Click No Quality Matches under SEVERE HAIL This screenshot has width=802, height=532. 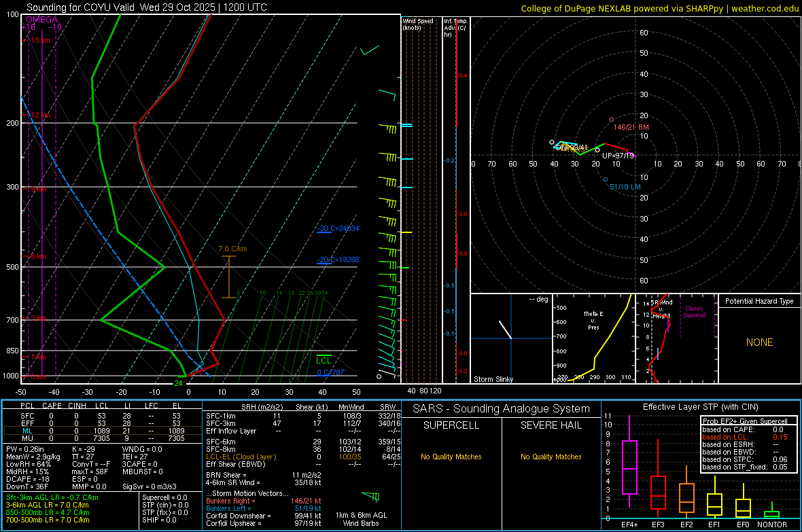click(x=551, y=457)
